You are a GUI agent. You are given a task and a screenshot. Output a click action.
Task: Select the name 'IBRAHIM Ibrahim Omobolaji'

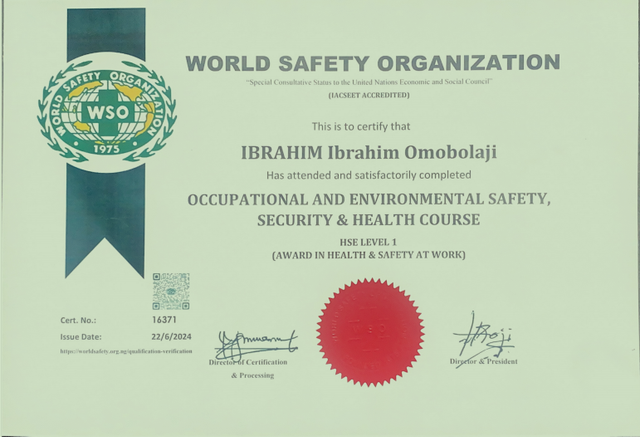[369, 153]
